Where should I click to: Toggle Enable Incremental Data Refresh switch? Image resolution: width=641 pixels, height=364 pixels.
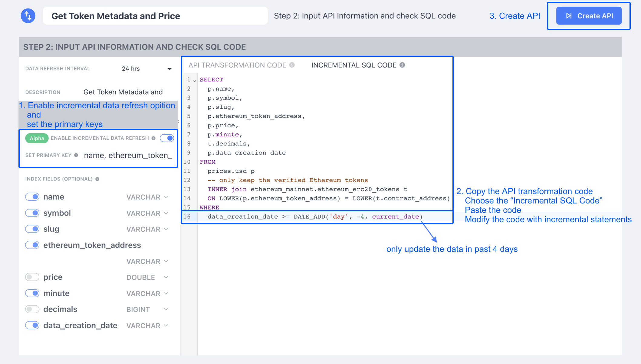167,138
